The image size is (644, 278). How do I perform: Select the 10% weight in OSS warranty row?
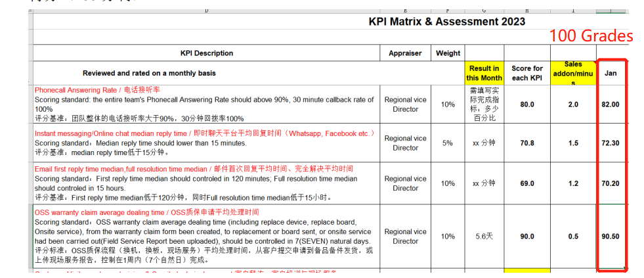pos(448,237)
